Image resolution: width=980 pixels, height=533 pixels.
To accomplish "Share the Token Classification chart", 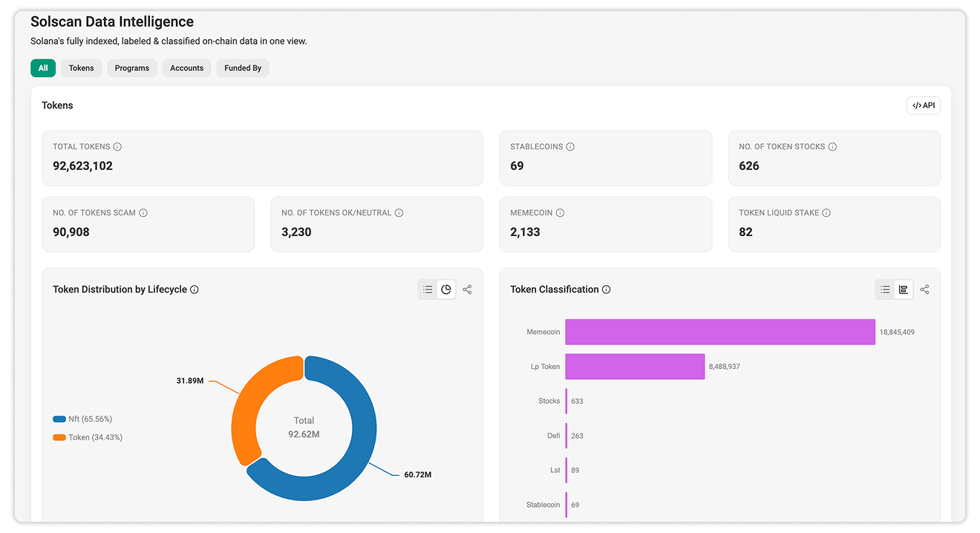I will (x=924, y=290).
